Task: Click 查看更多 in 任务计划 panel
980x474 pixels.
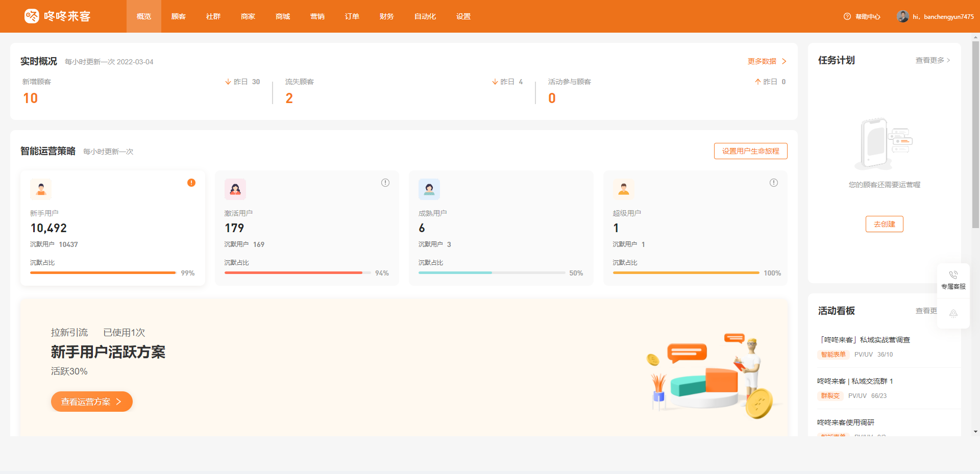Action: [x=933, y=60]
